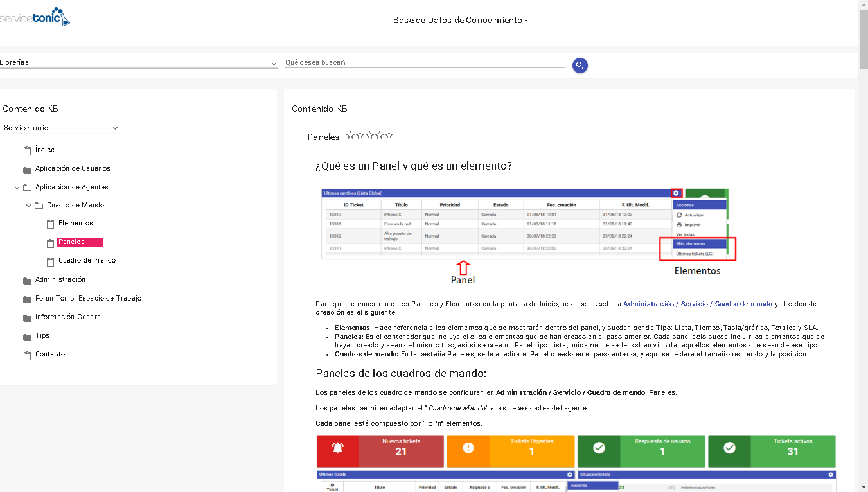Click the vertical scrollbar thumb

tap(863, 40)
